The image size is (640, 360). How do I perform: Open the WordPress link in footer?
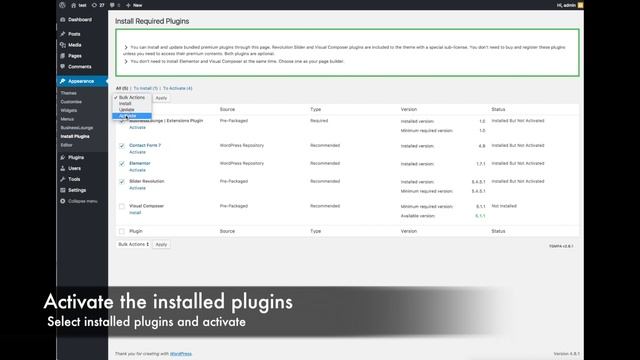181,354
